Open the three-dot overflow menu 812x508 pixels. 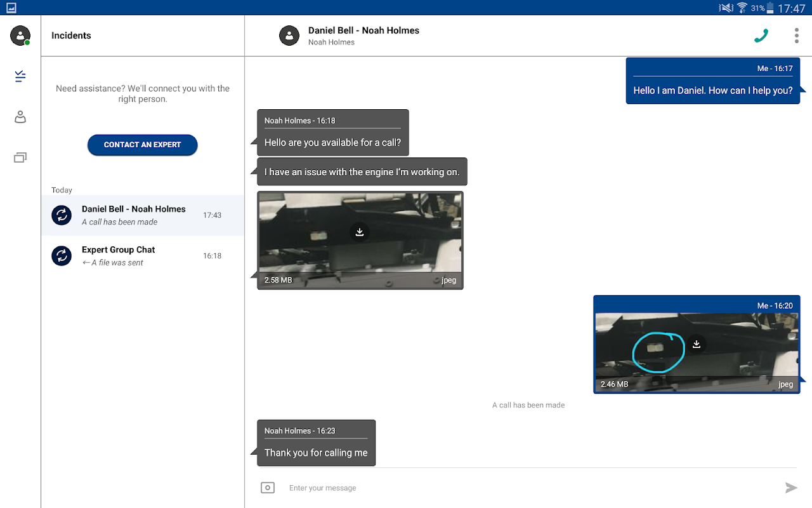tap(796, 36)
